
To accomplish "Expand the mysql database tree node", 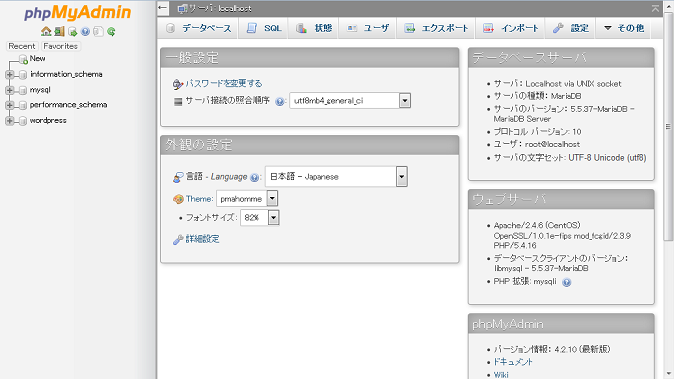I will pos(9,90).
